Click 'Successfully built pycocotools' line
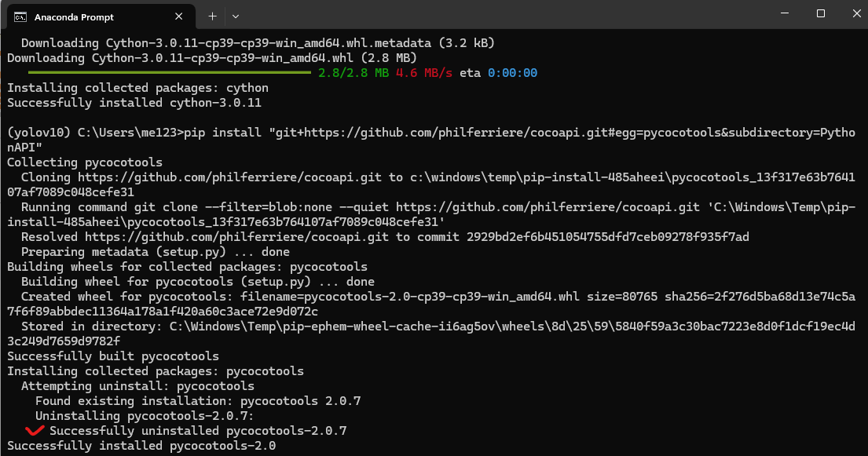Viewport: 868px width, 456px height. [113, 356]
